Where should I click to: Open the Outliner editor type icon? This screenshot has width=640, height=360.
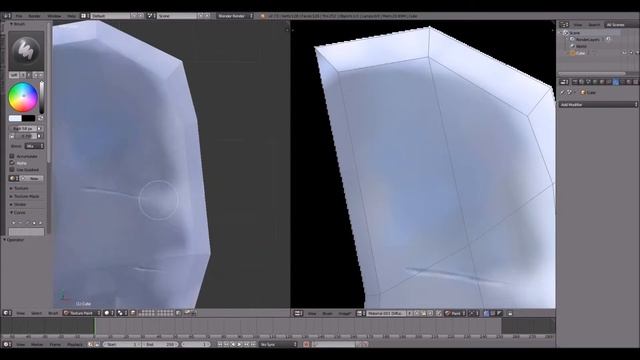tap(564, 25)
